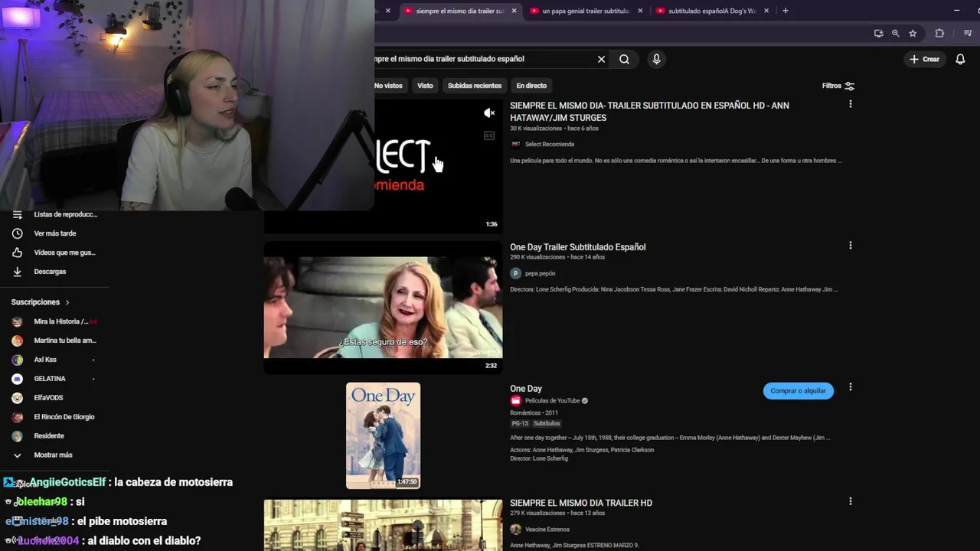Image resolution: width=980 pixels, height=551 pixels.
Task: Close the 'un papa genial trailer' tab
Action: (640, 11)
